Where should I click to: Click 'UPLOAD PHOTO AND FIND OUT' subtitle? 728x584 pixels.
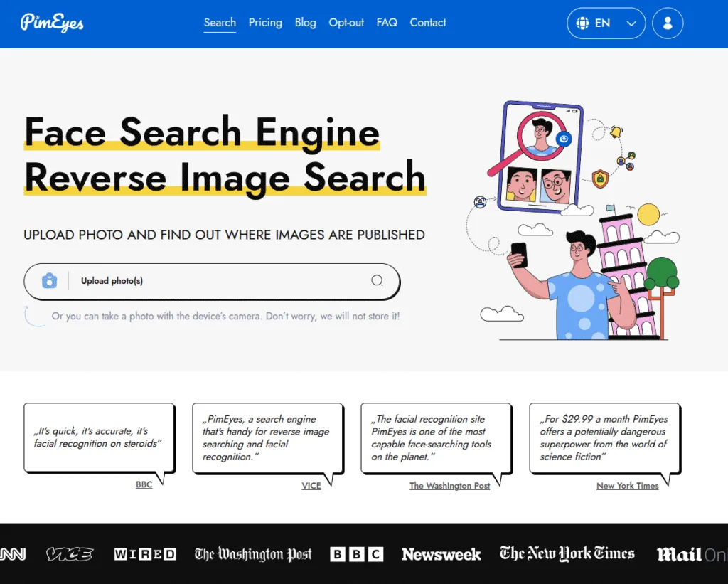(x=224, y=235)
